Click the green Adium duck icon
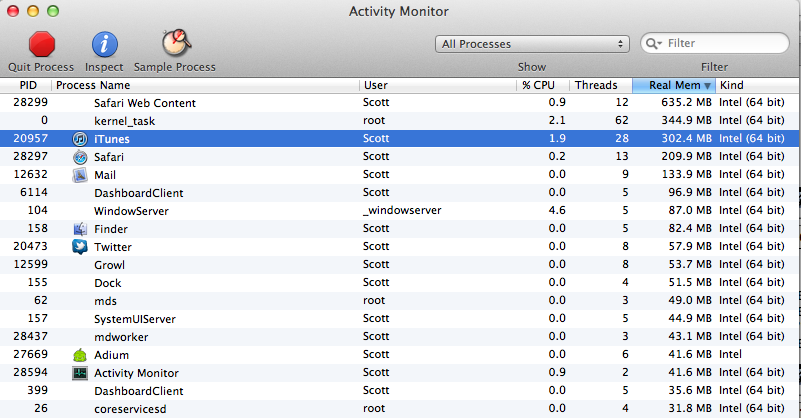 (x=80, y=355)
